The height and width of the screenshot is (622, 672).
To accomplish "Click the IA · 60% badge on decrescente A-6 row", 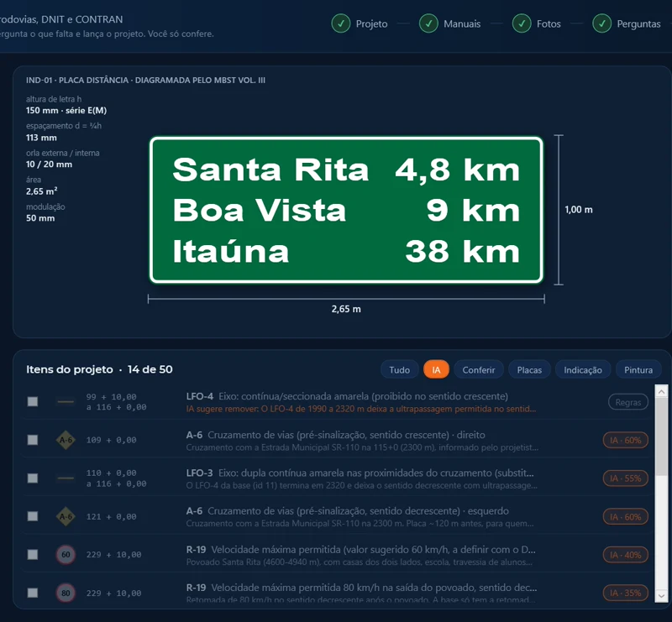I will tap(625, 516).
